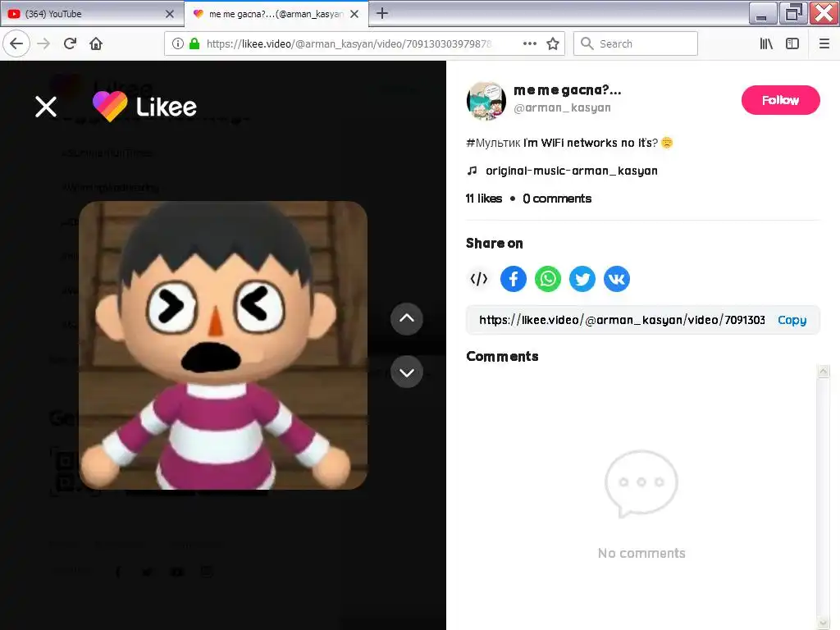
Task: Go to next video with down chevron
Action: click(x=407, y=372)
